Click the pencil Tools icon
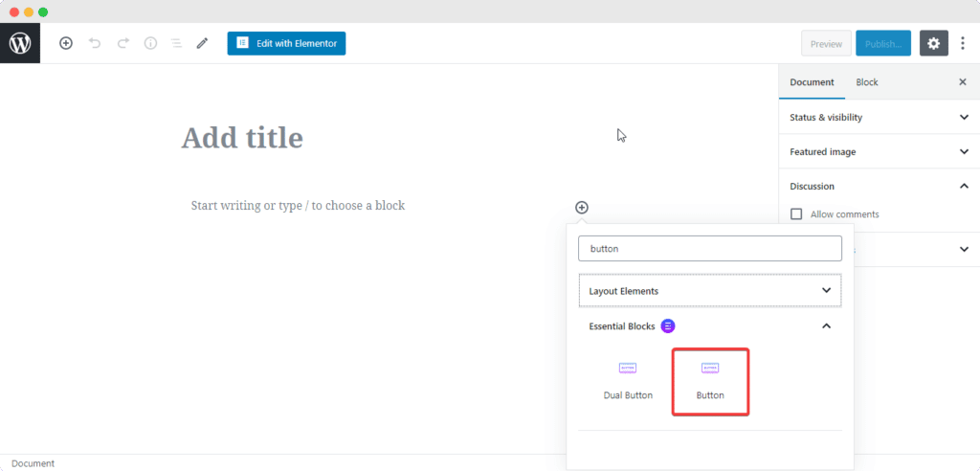The width and height of the screenshot is (980, 471). point(202,43)
